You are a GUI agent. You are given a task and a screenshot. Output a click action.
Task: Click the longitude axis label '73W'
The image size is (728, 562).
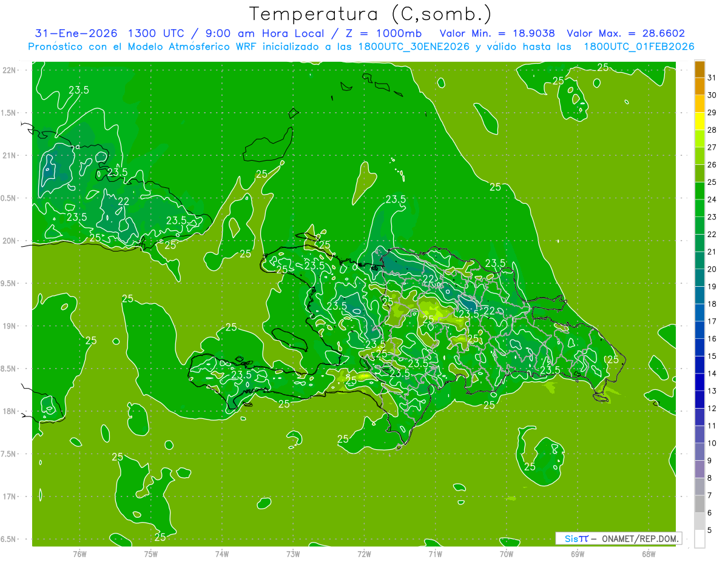[293, 554]
